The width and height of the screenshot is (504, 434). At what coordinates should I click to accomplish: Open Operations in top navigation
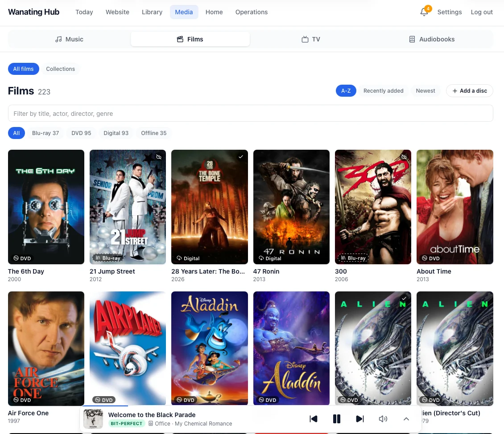(x=252, y=12)
